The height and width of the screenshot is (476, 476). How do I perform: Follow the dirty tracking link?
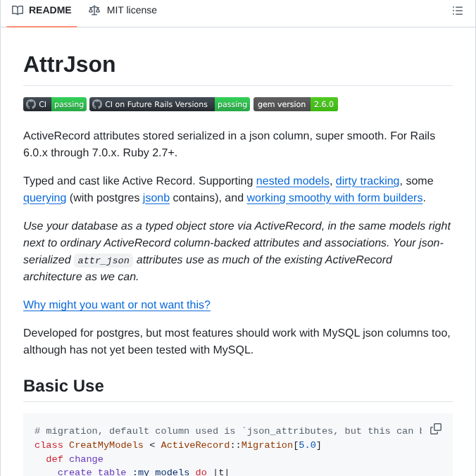(x=368, y=181)
